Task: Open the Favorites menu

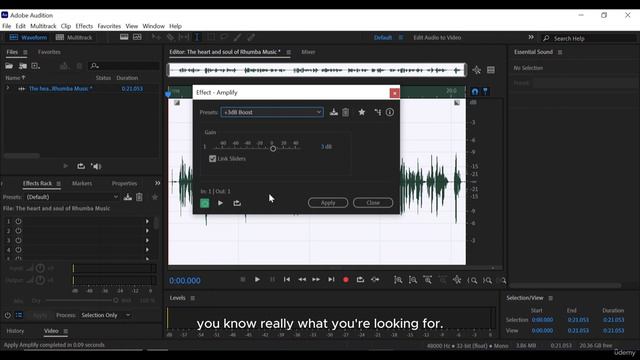Action: [x=109, y=26]
